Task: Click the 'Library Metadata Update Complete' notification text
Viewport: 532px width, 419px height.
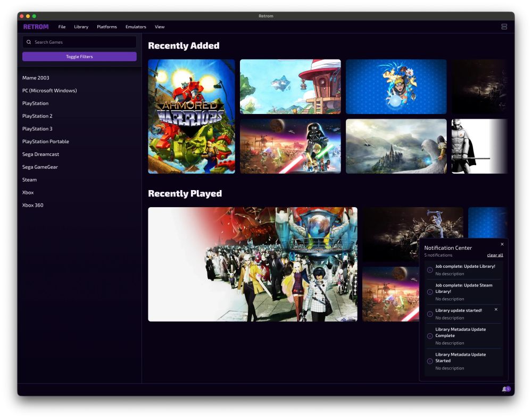Action: pyautogui.click(x=460, y=332)
